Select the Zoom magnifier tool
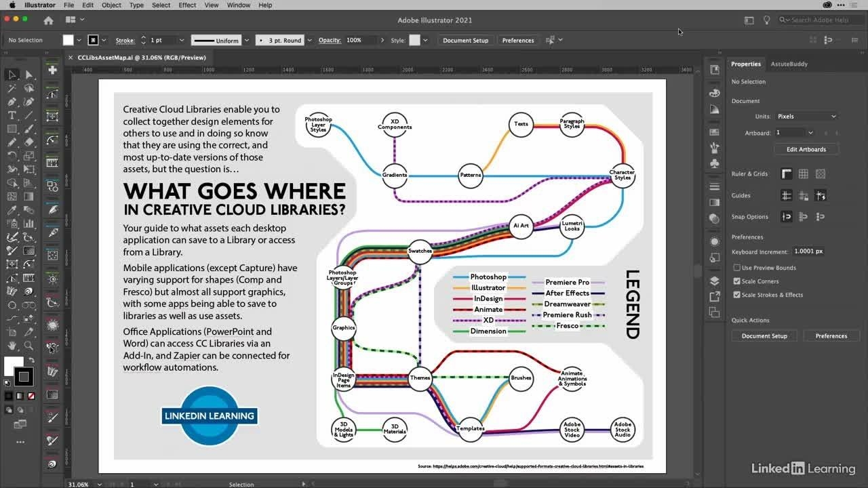 pos(29,346)
